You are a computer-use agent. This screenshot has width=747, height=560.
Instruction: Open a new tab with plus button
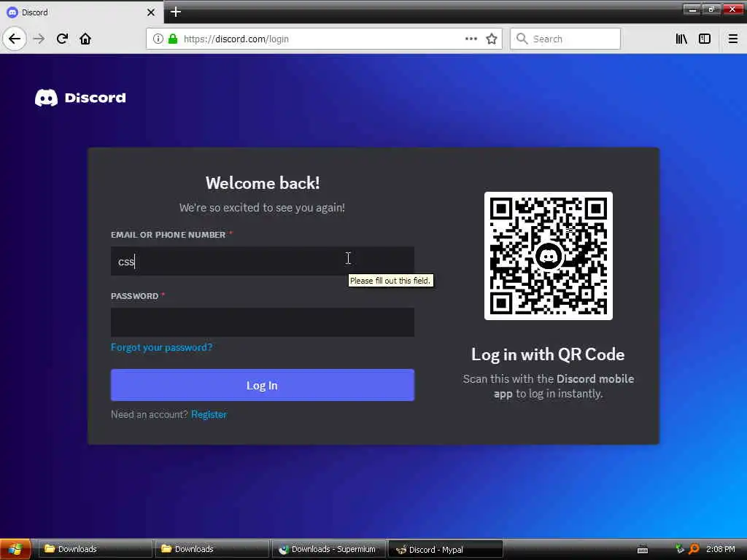[176, 12]
